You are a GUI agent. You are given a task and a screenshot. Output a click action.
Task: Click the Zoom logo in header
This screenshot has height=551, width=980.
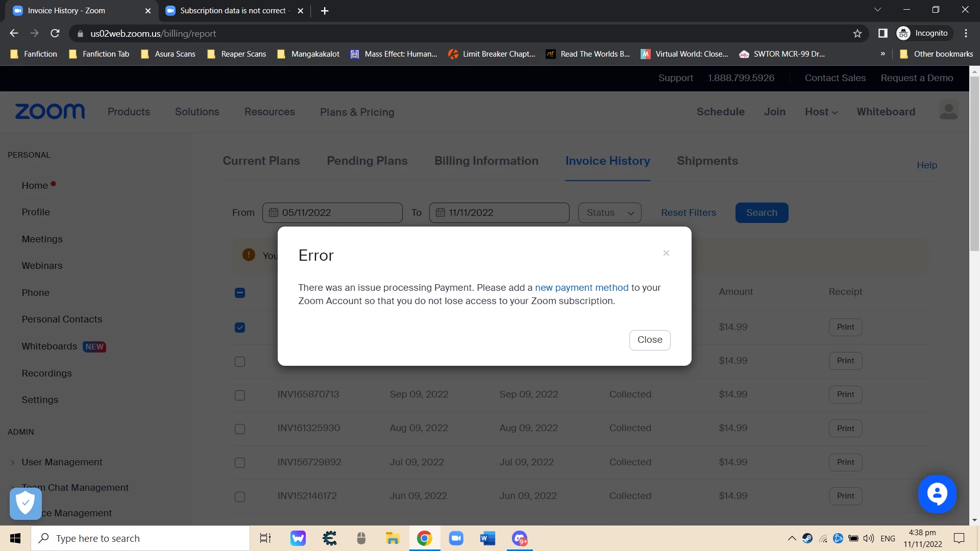pyautogui.click(x=50, y=111)
